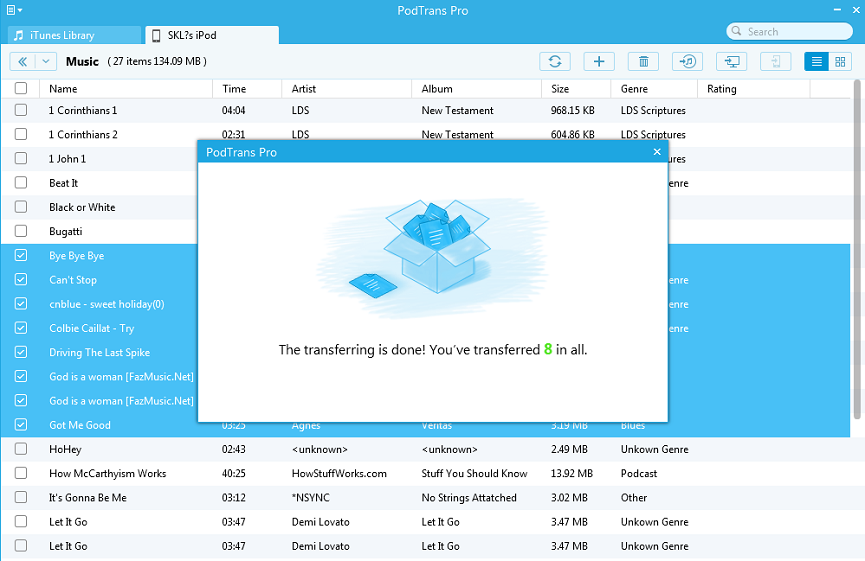Viewport: 865px width, 561px height.
Task: Click the back double-arrow icon
Action: pos(22,62)
